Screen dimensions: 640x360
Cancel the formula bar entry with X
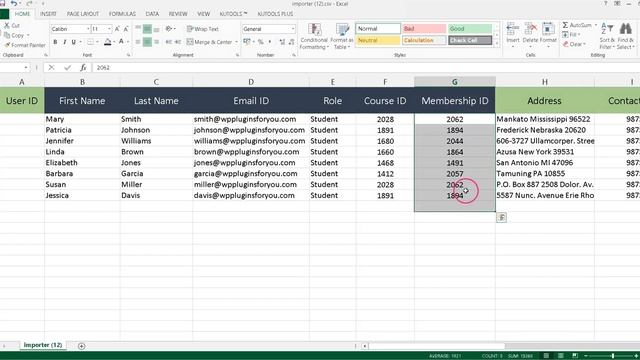coord(51,67)
